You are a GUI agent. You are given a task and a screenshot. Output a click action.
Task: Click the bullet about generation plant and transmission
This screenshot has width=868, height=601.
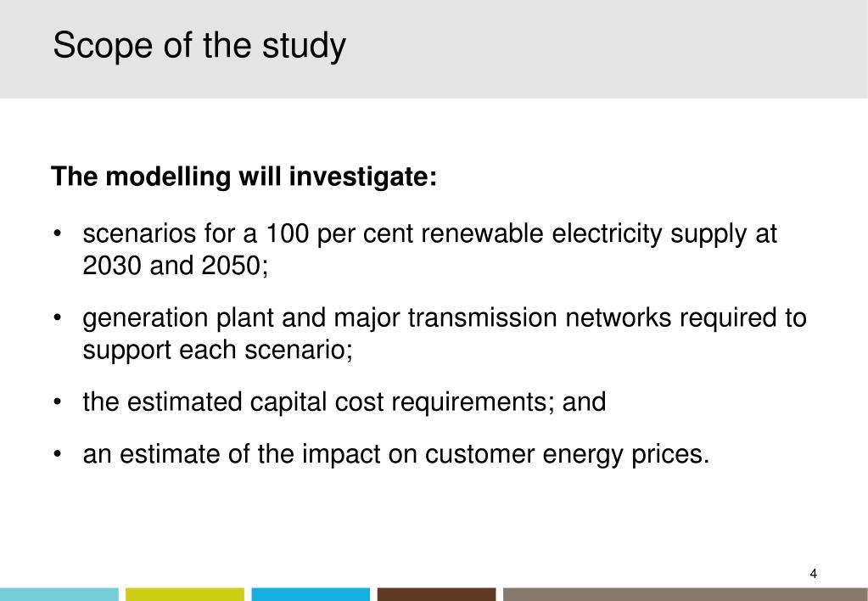[x=445, y=334]
